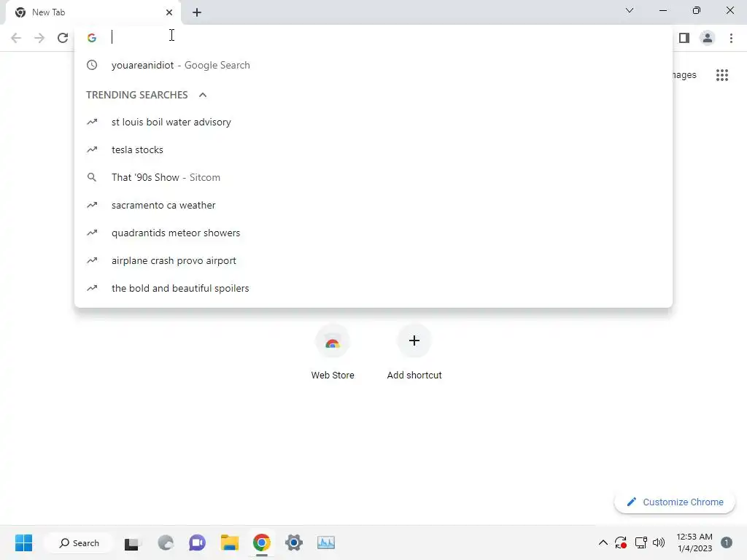This screenshot has width=747, height=560.
Task: Select airplane crash provo airport suggestion
Action: (373, 260)
